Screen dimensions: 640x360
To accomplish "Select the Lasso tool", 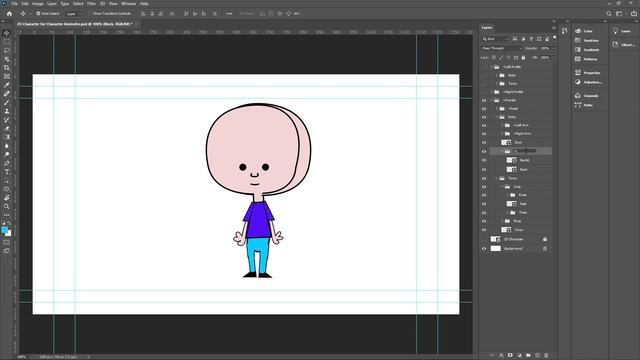I will (7, 51).
